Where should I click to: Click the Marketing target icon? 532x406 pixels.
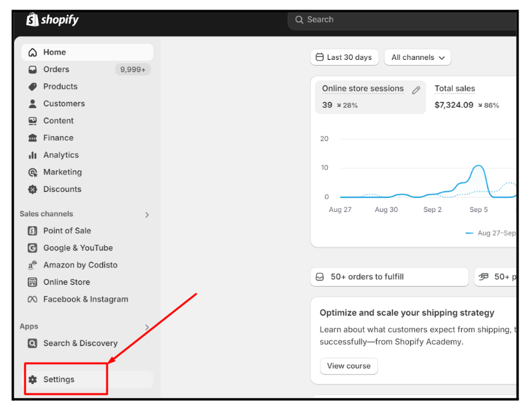(x=33, y=172)
